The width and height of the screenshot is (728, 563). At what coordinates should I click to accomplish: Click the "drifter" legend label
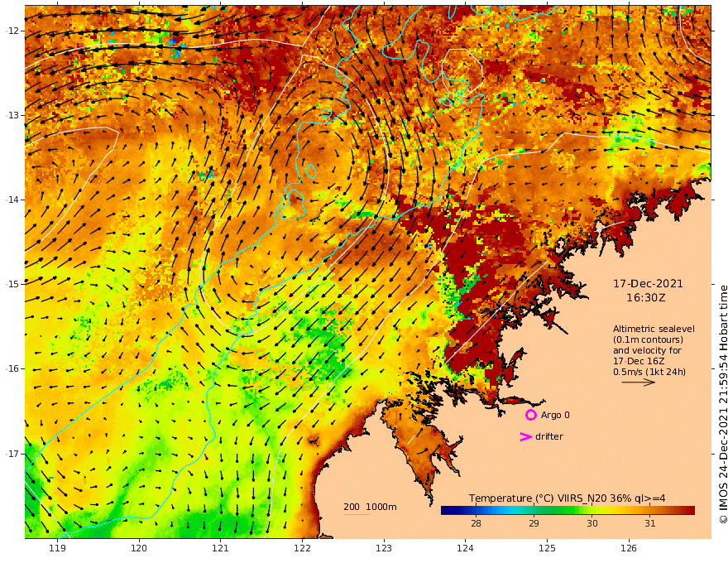pyautogui.click(x=549, y=436)
